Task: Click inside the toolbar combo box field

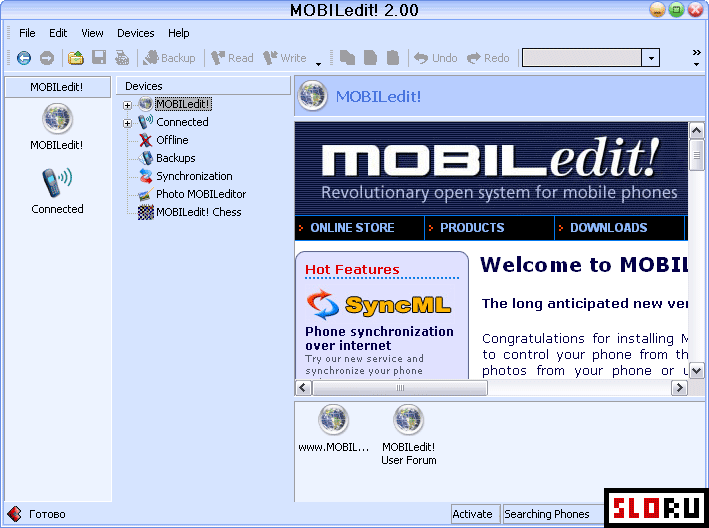Action: point(582,58)
